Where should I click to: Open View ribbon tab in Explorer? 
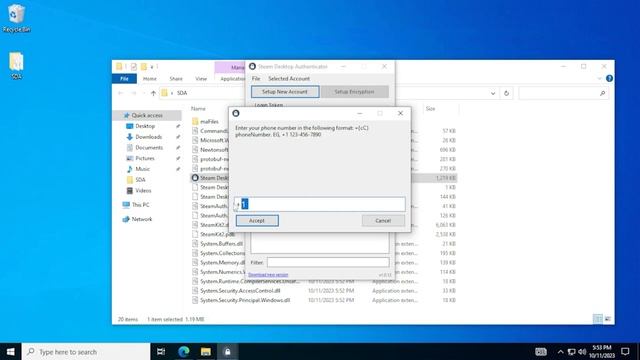tap(201, 78)
